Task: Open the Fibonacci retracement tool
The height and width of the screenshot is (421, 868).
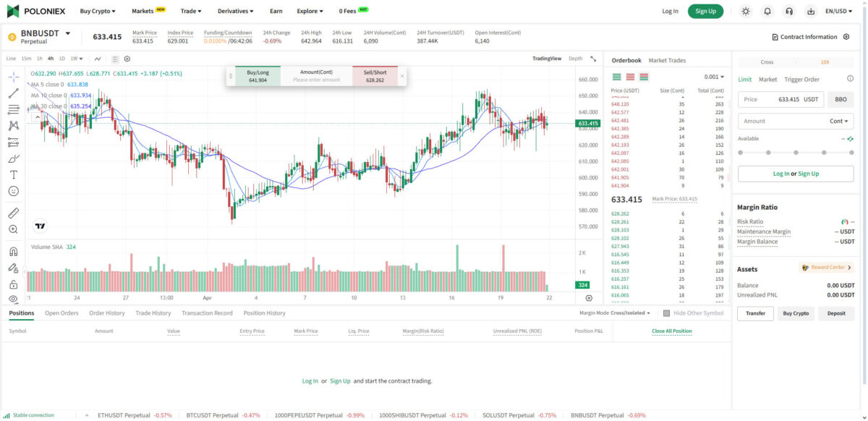Action: click(x=13, y=109)
